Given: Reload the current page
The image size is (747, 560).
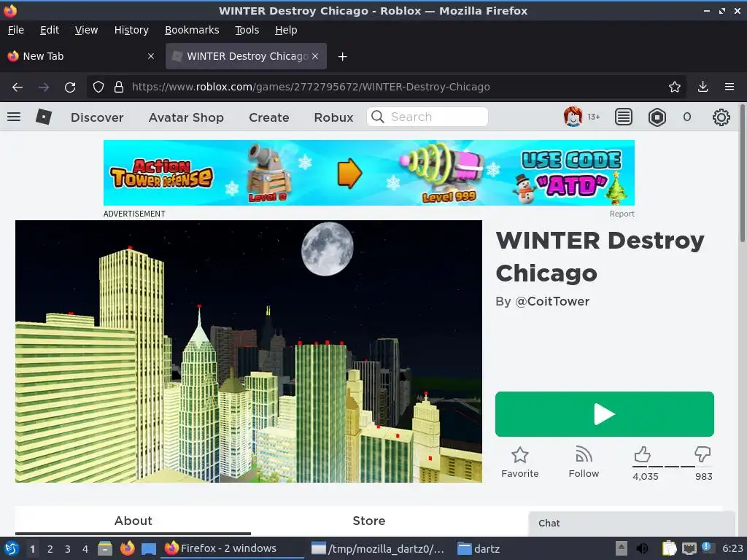Looking at the screenshot, I should point(70,87).
